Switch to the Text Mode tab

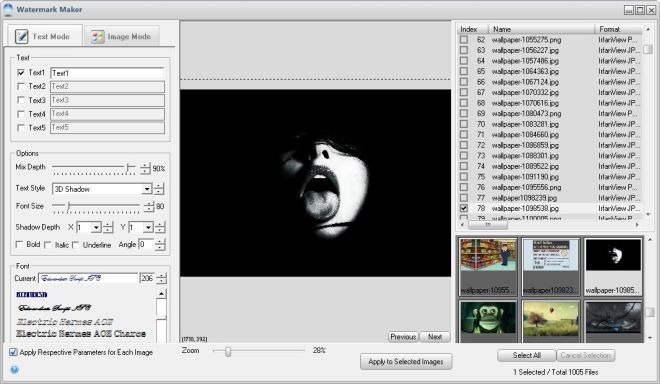coord(45,36)
